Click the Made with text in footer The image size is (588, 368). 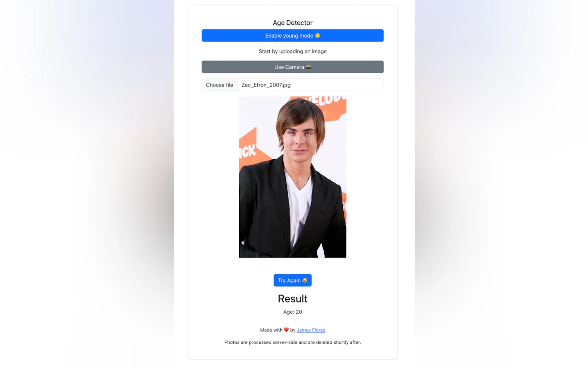[x=271, y=330]
